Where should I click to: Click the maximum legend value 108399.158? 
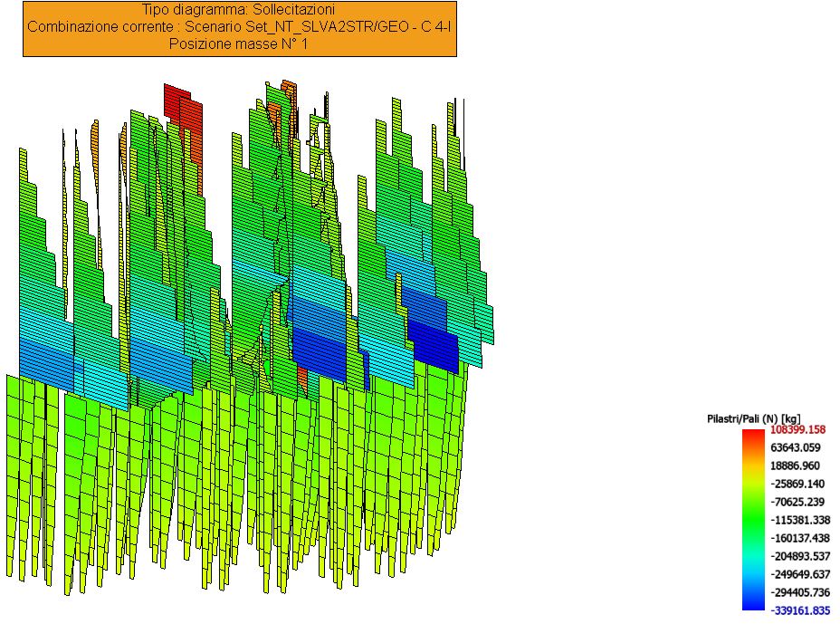click(797, 429)
